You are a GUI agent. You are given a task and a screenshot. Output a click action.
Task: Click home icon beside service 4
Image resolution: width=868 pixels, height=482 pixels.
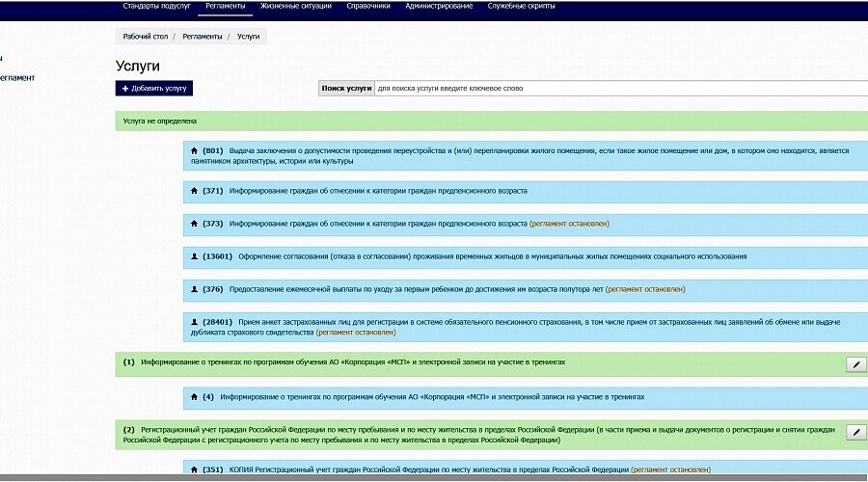pos(195,396)
